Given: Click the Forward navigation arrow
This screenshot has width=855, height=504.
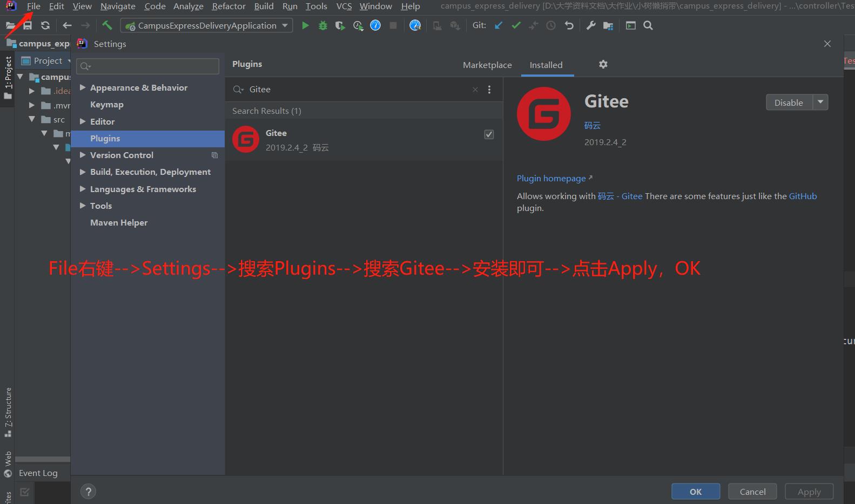Looking at the screenshot, I should click(85, 25).
